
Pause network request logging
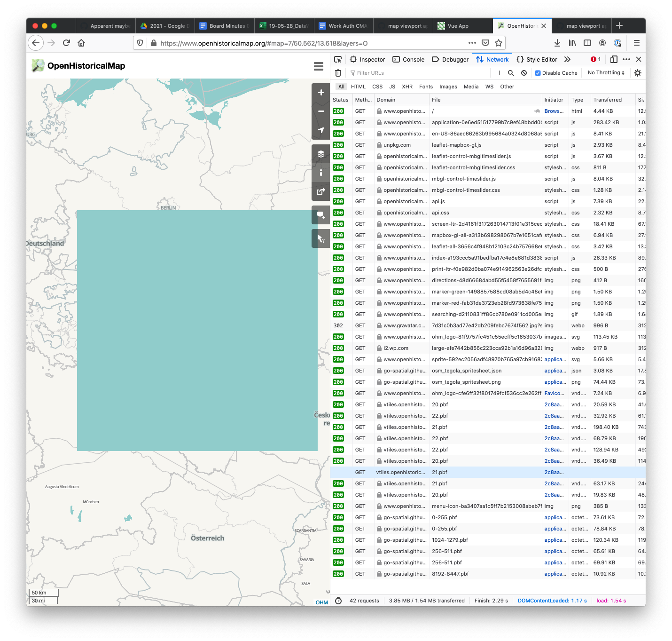pos(498,73)
